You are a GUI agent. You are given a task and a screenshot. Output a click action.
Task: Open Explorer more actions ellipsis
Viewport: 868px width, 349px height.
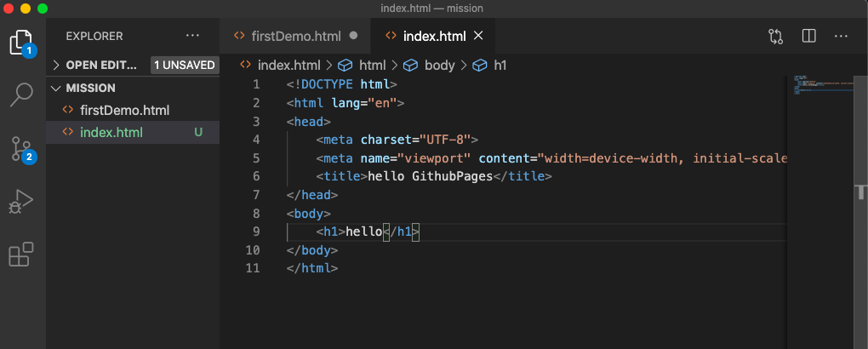point(192,36)
